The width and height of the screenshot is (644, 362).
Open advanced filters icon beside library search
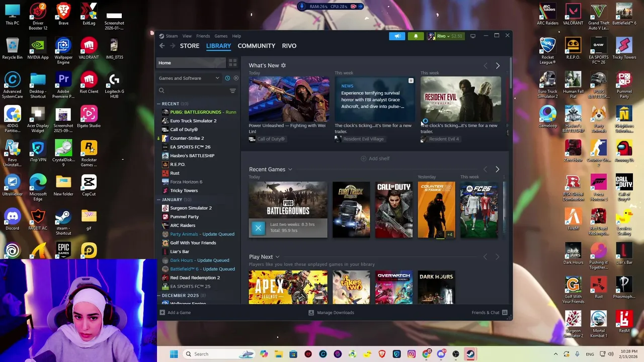(x=232, y=91)
